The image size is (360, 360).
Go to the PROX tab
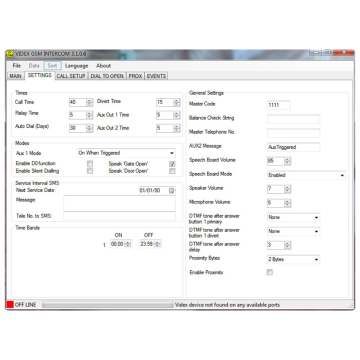(x=135, y=76)
